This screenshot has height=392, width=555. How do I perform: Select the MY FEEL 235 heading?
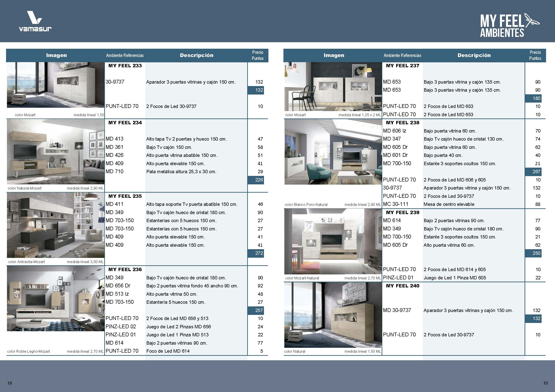(x=125, y=196)
